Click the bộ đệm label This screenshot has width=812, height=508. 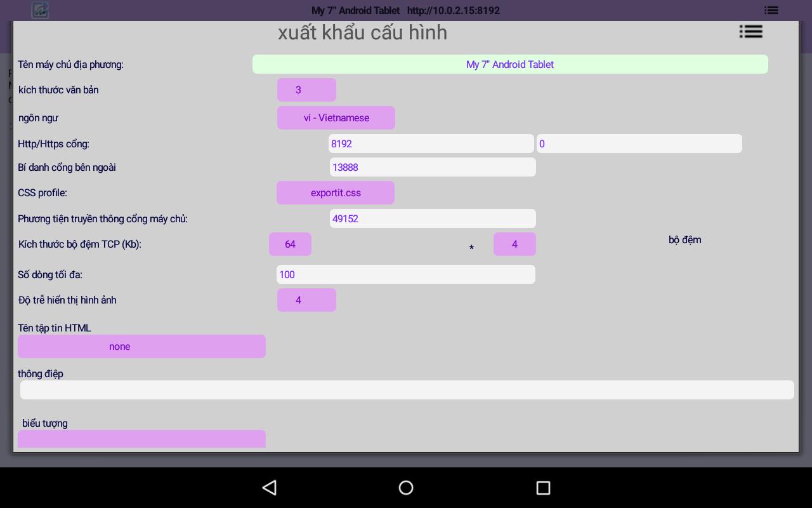(x=685, y=239)
